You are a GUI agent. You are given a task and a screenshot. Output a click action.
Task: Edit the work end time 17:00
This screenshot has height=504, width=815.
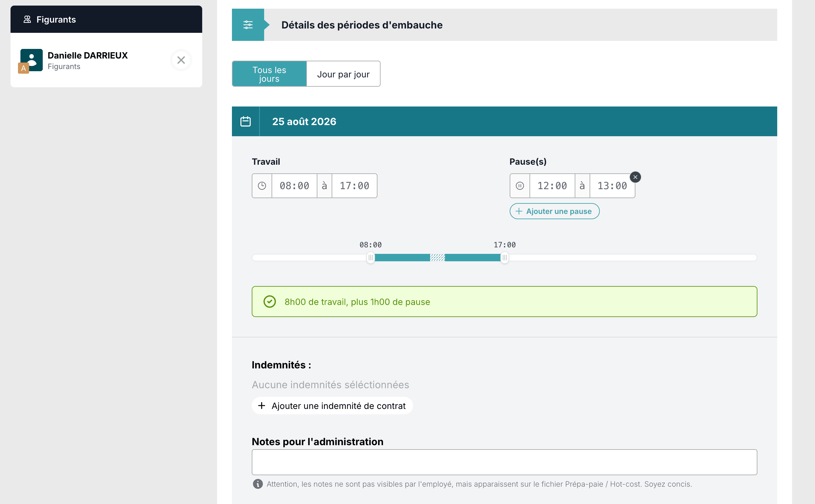[x=354, y=186]
